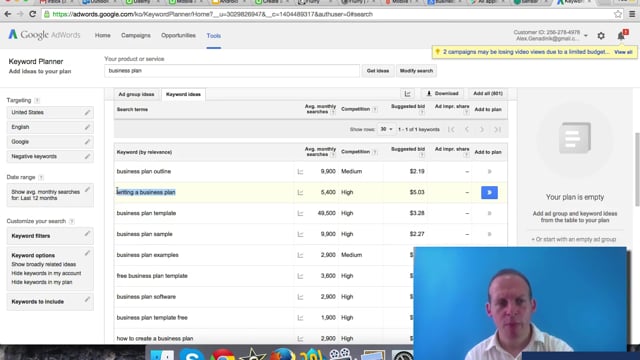The width and height of the screenshot is (640, 360).
Task: Add business plan sample to plan
Action: click(x=489, y=234)
